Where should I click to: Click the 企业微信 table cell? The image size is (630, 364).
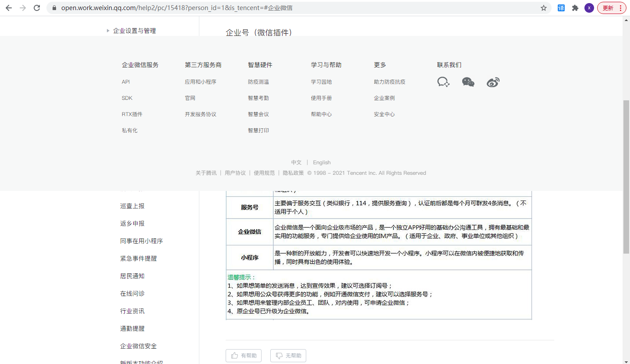(x=250, y=232)
